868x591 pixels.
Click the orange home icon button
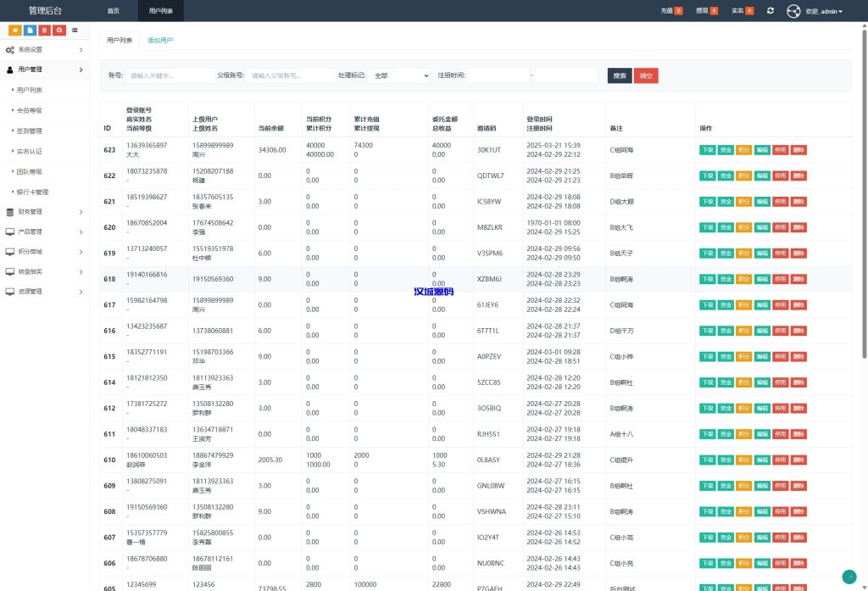point(14,31)
